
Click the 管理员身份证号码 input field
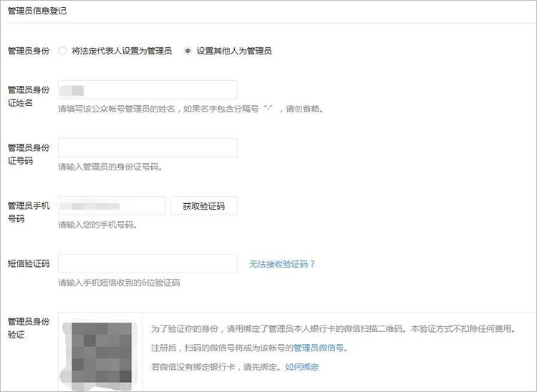click(x=147, y=148)
